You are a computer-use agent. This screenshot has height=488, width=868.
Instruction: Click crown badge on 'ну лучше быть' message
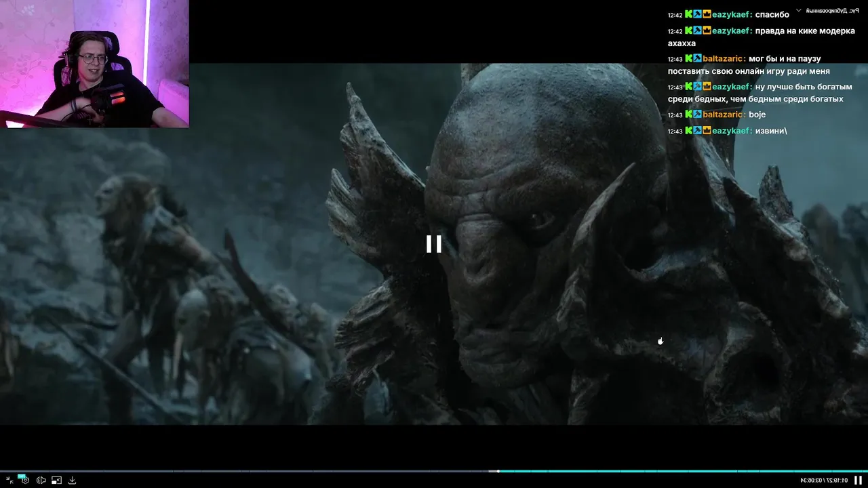point(707,87)
